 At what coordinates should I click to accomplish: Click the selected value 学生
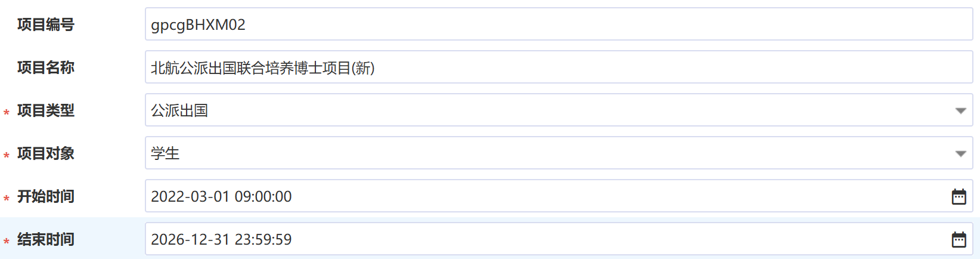pyautogui.click(x=165, y=153)
